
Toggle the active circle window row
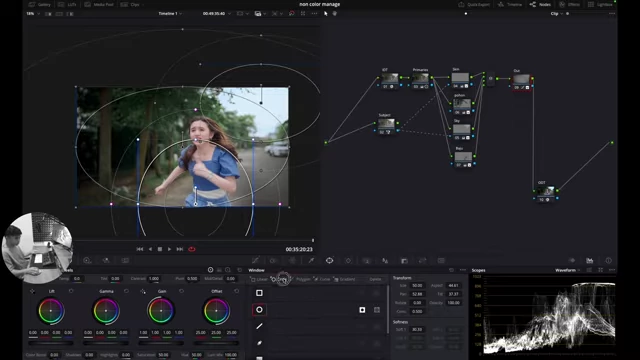pos(259,310)
